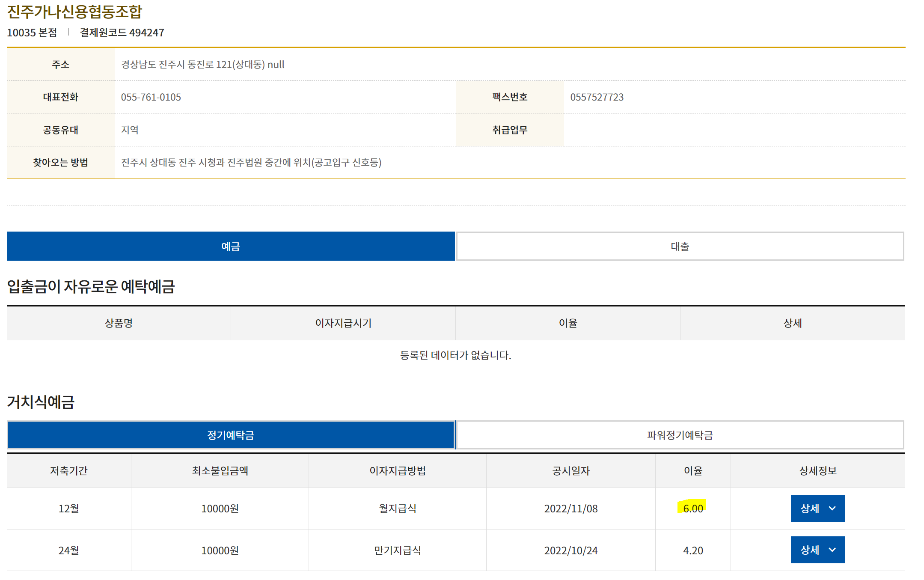Click the 진주가나신용협동조합 title

point(74,12)
